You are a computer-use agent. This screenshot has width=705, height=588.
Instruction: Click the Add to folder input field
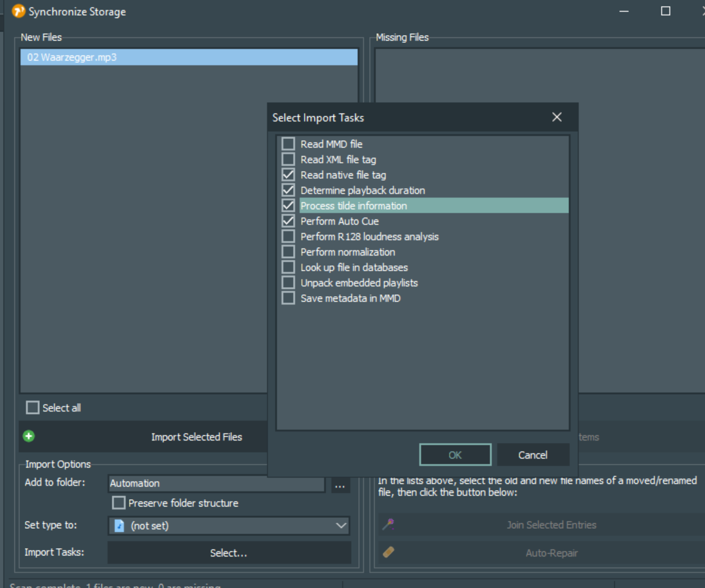(216, 483)
